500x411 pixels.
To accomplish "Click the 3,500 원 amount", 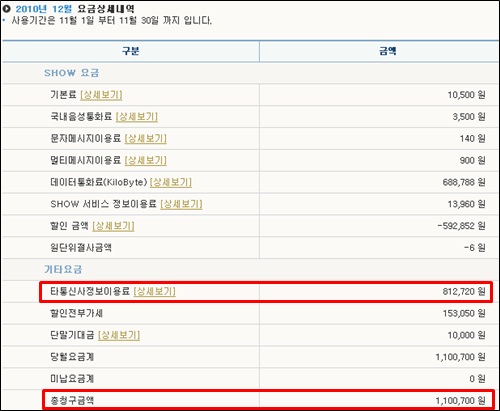I will click(469, 117).
